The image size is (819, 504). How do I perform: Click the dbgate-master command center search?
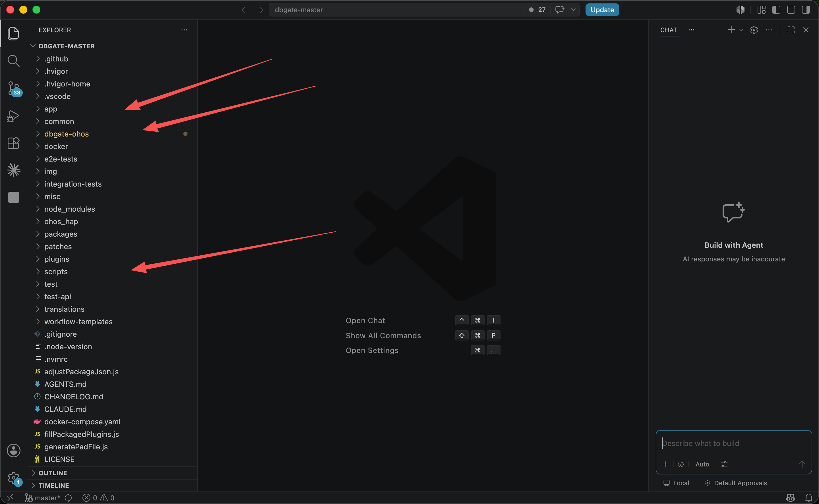point(396,10)
